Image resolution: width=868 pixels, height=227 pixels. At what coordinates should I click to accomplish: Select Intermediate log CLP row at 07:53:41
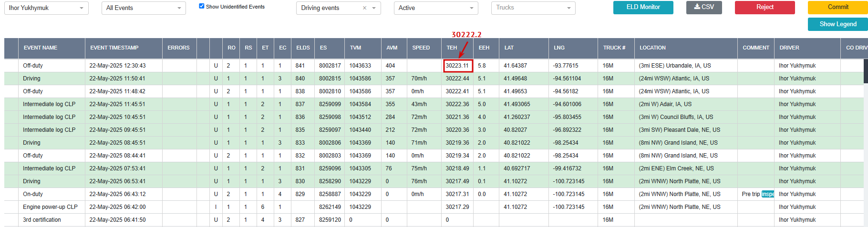(434, 168)
